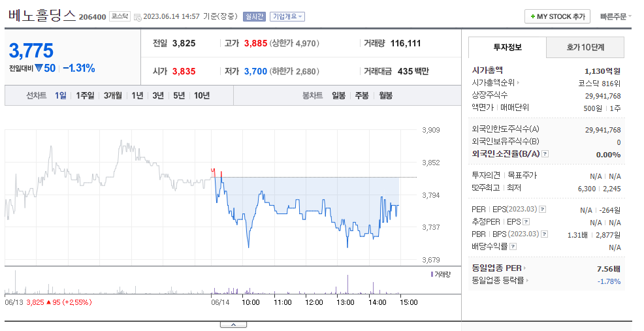The image size is (644, 331).
Task: Click the 3,909 price axis label
Action: tap(431, 130)
